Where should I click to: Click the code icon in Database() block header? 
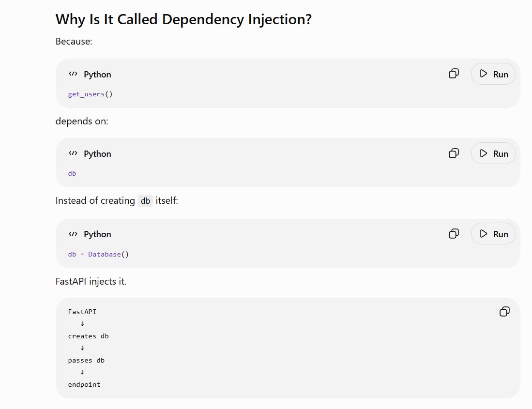click(73, 234)
